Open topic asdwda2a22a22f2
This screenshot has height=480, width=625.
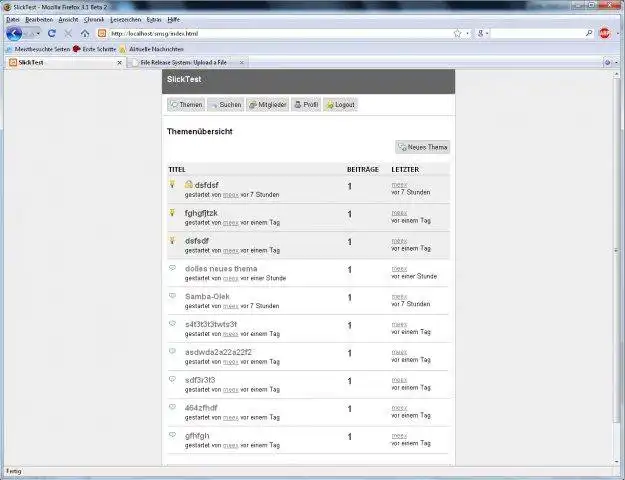pos(218,352)
